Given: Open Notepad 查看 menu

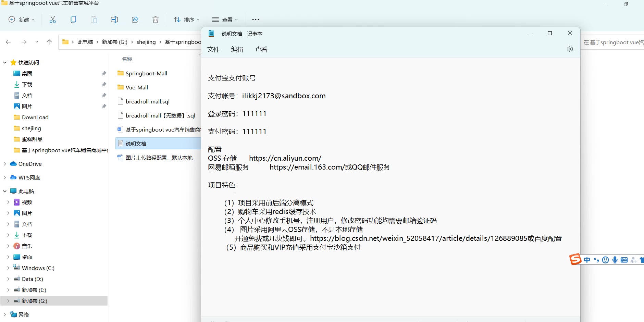Looking at the screenshot, I should click(261, 49).
